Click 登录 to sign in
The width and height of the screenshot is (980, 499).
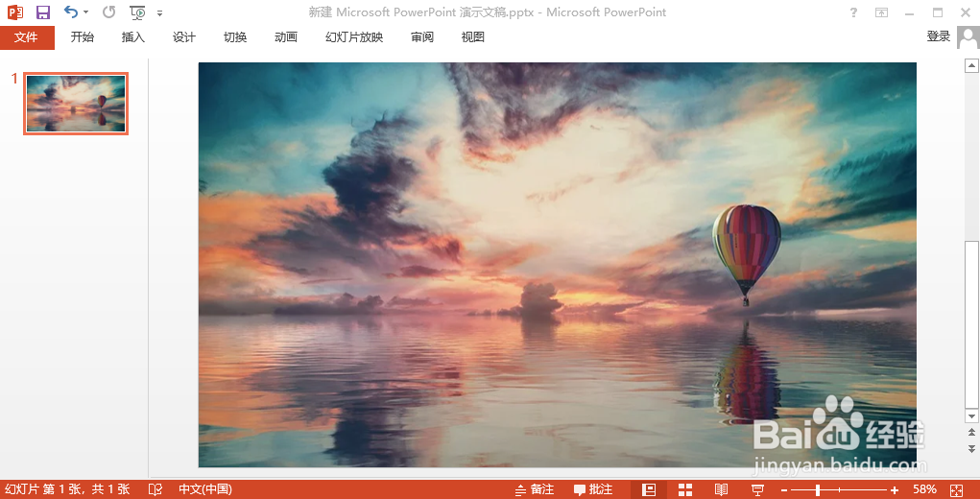[x=938, y=36]
